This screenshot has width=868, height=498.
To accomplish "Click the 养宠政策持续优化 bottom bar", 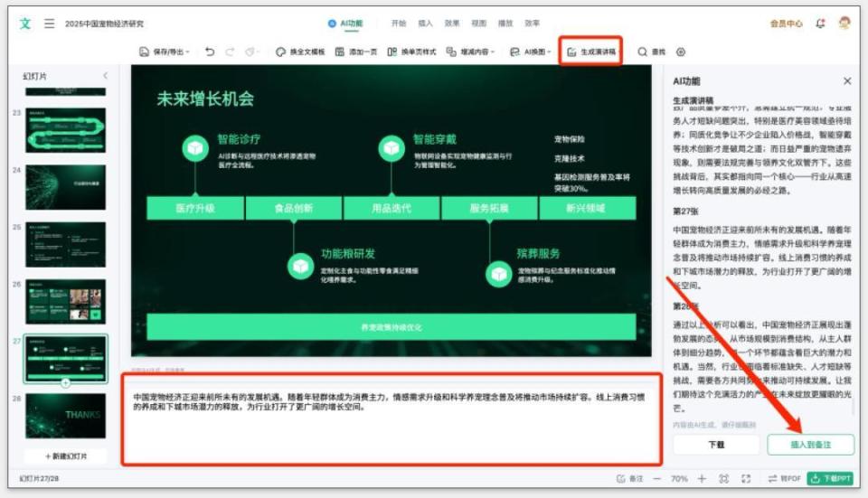I will [392, 327].
